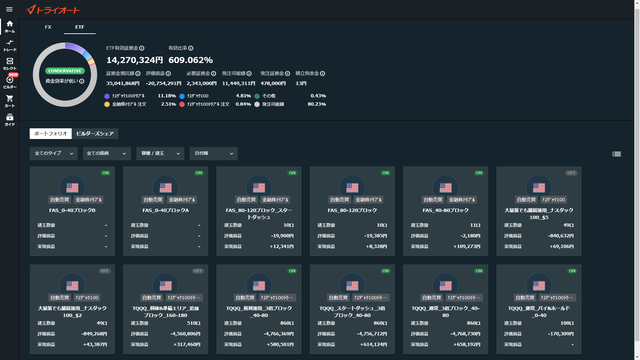Open FAS_40-80ブロック card title
This screenshot has width=640, height=360.
tap(445, 210)
